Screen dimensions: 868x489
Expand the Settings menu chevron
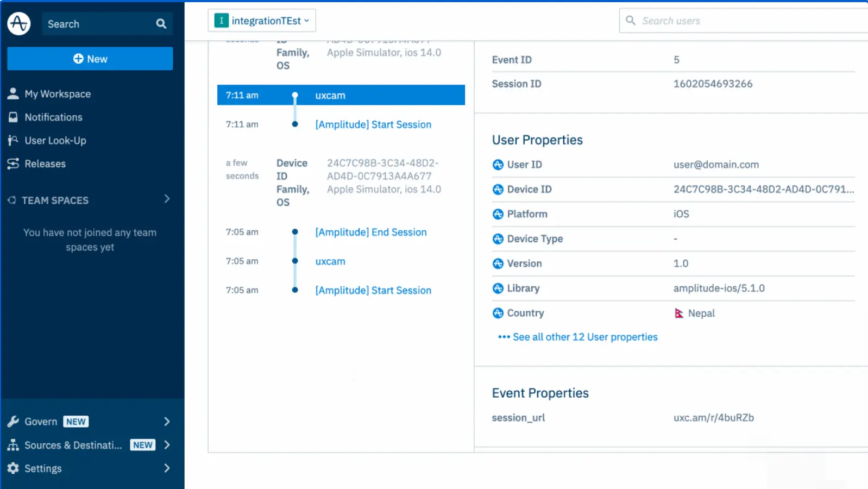click(167, 468)
